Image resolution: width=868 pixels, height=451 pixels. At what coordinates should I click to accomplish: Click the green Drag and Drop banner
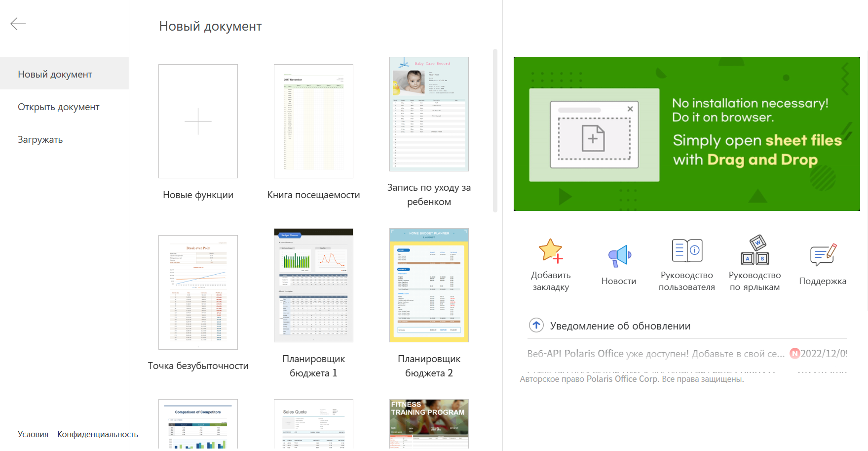point(686,134)
